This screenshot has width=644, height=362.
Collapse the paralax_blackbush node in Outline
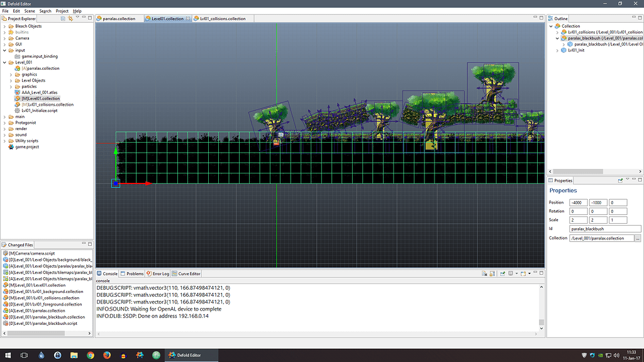556,38
